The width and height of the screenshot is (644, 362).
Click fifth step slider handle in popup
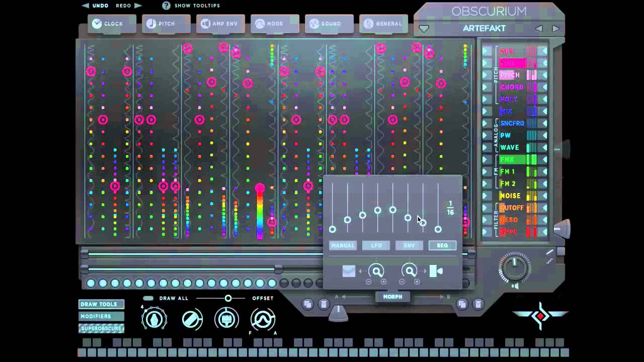click(392, 210)
